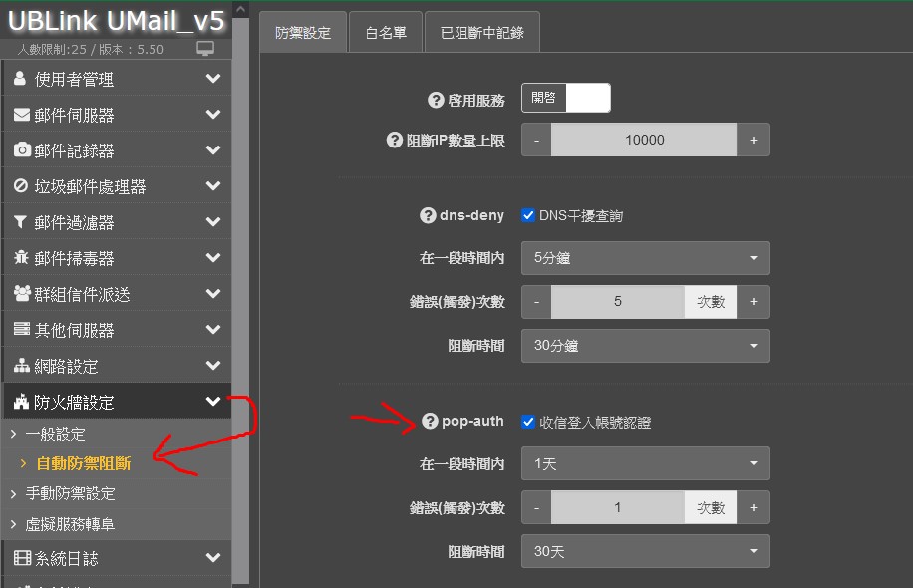Open 垃圾郵件處理器 ban icon menu

pyautogui.click(x=21, y=186)
